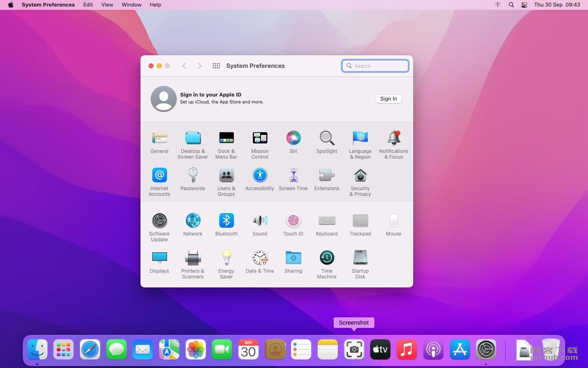This screenshot has height=368, width=588.
Task: Open Calendar from the Dock
Action: pos(248,350)
